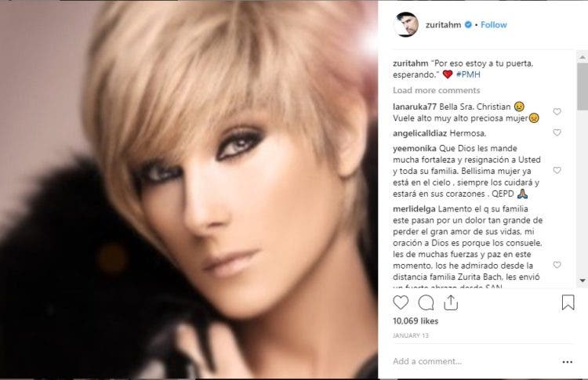Open the comment bubble icon
Viewport: 588px width, 380px height.
click(426, 302)
